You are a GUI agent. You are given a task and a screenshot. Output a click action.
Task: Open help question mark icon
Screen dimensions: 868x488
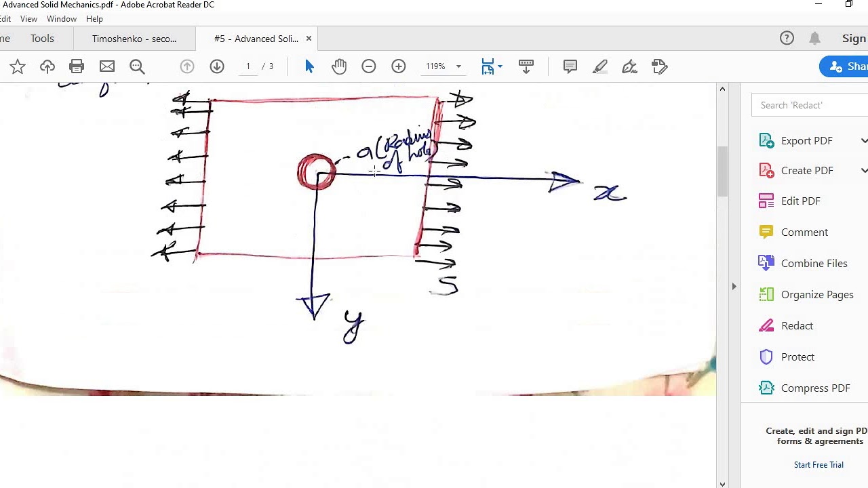[x=787, y=39]
